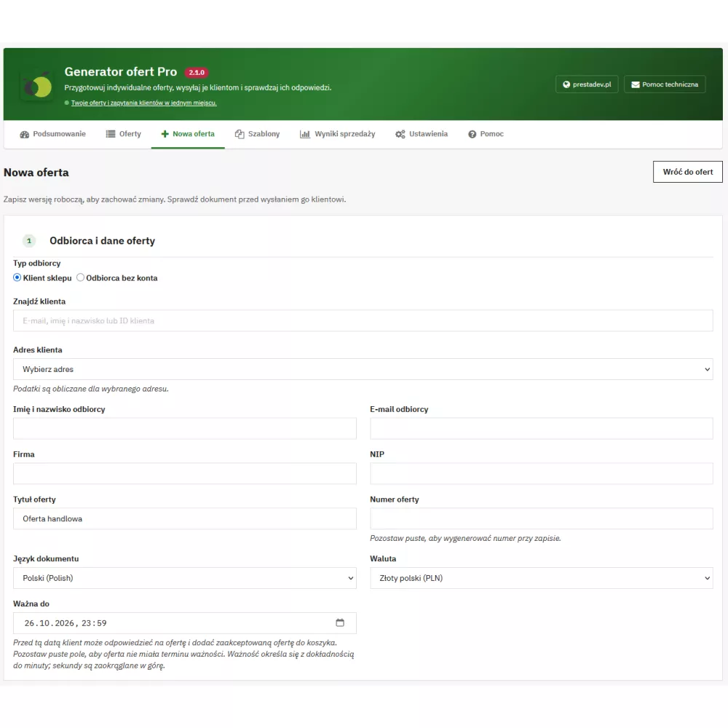Viewport: 728px width, 728px height.
Task: Click the dashboard icon beside Podsumowanie
Action: (x=25, y=134)
